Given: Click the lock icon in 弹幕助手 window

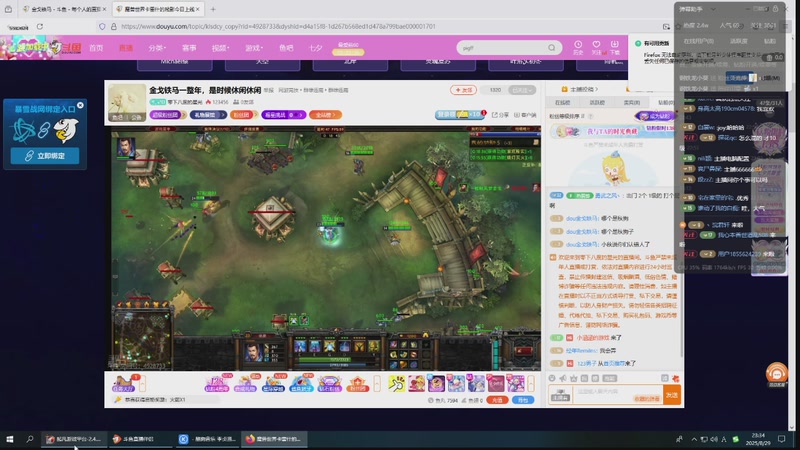Looking at the screenshot, I should [x=776, y=9].
